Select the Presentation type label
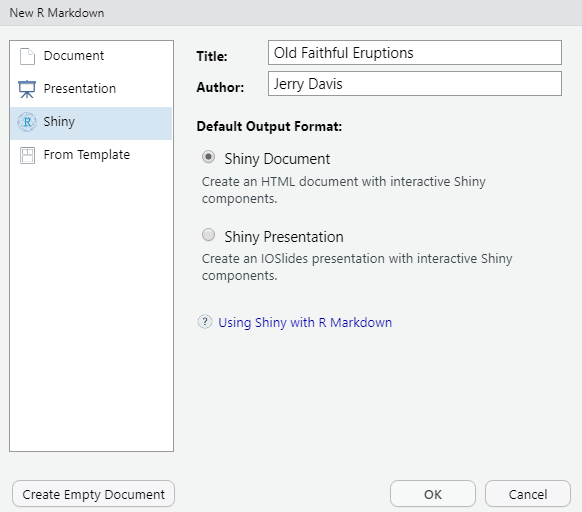 tap(80, 89)
